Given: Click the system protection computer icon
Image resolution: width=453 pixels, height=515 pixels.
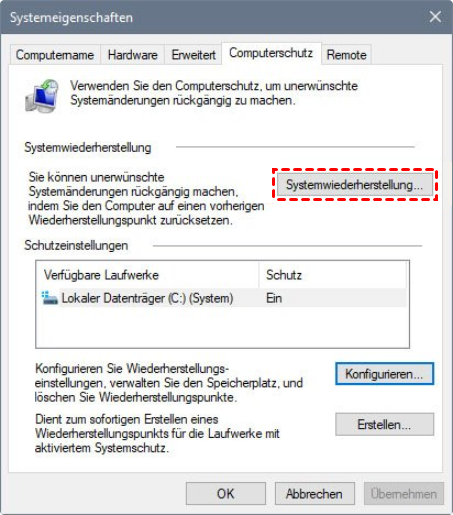Looking at the screenshot, I should (42, 95).
